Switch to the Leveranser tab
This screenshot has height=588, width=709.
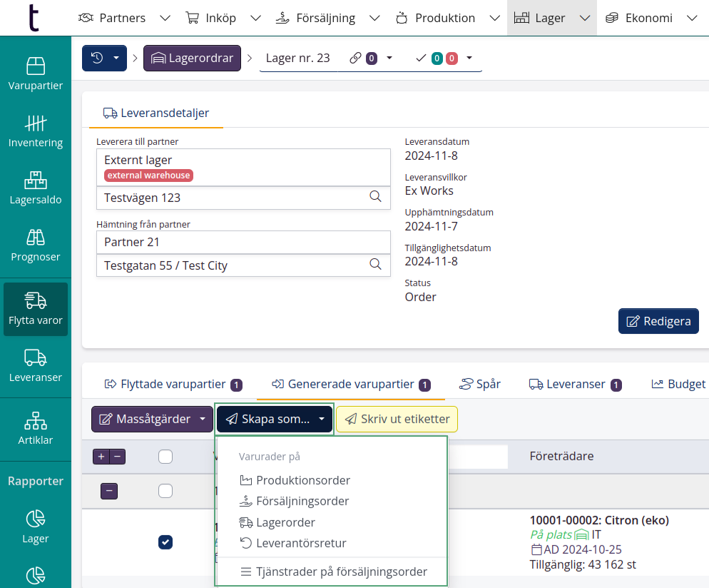[575, 384]
